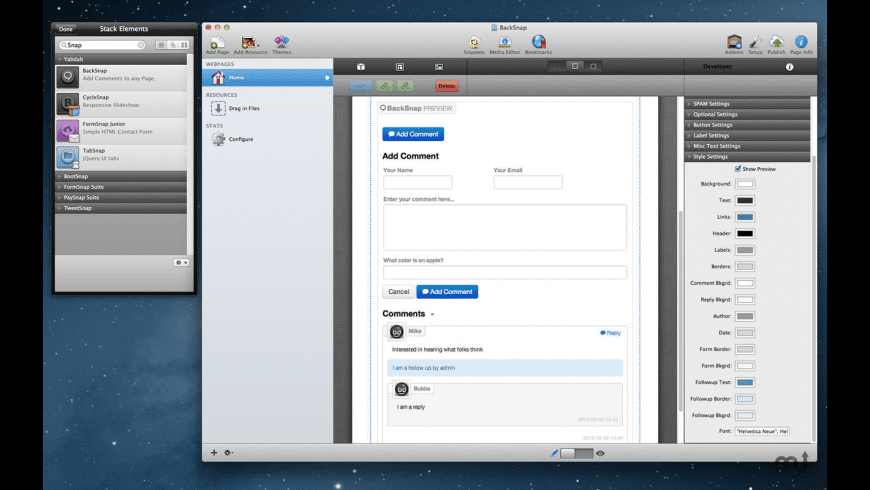870x490 pixels.
Task: Collapse Style Settings section
Action: 747,156
